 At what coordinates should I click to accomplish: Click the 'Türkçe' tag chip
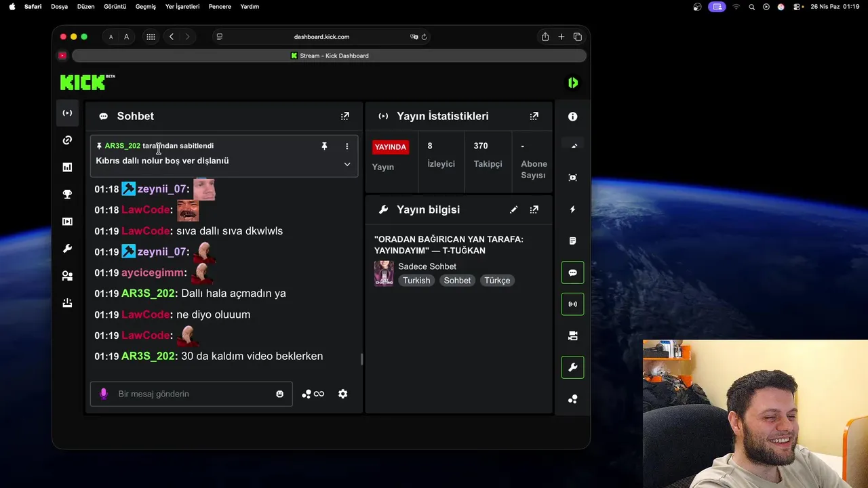point(497,281)
